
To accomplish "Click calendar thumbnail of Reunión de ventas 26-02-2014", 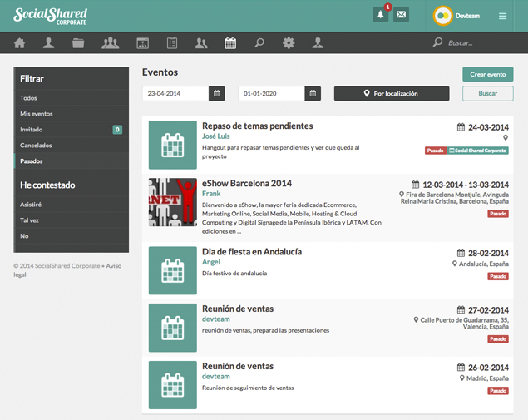I will [x=173, y=385].
